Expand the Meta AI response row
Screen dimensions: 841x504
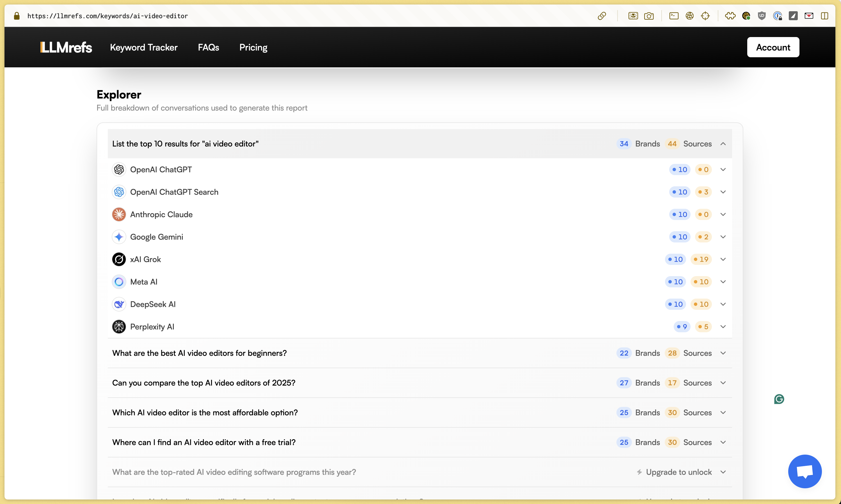tap(723, 281)
